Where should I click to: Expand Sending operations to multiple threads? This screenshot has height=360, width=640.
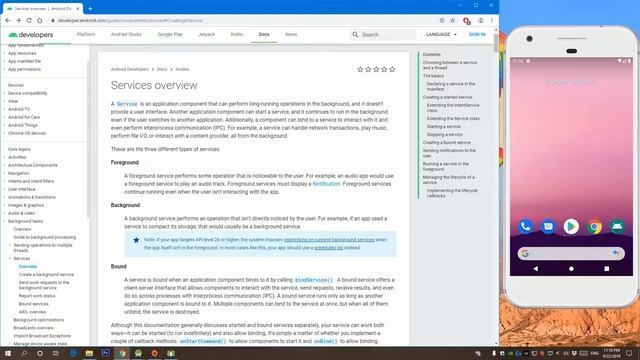click(10, 245)
